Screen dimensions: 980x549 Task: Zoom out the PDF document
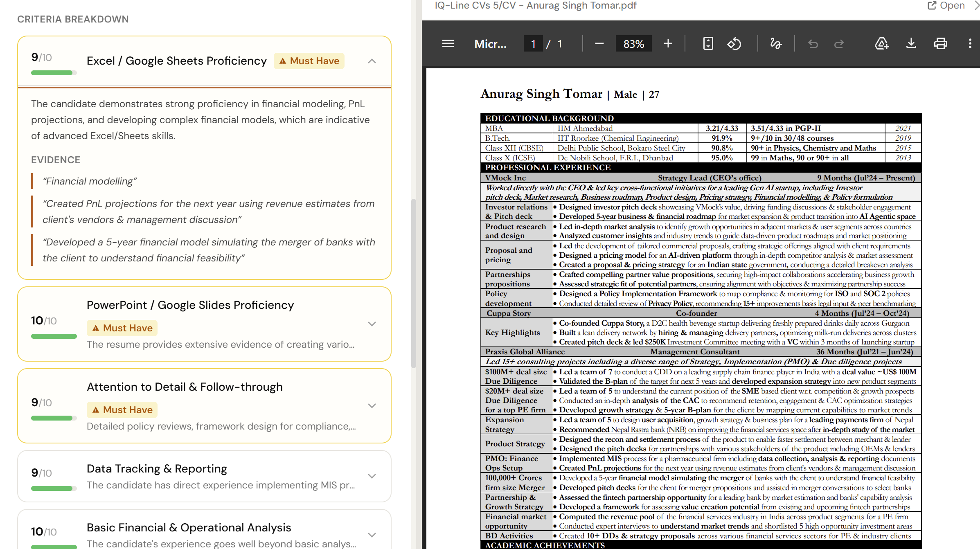599,44
